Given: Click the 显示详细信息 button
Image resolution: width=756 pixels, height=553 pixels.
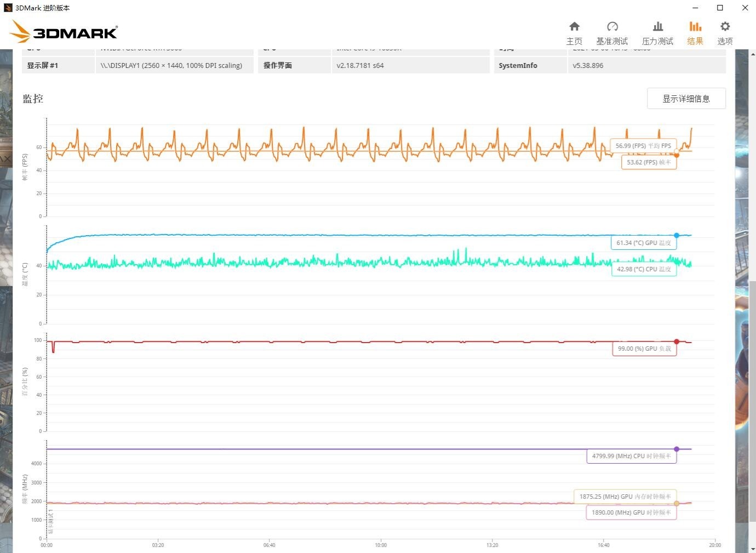Looking at the screenshot, I should [686, 99].
